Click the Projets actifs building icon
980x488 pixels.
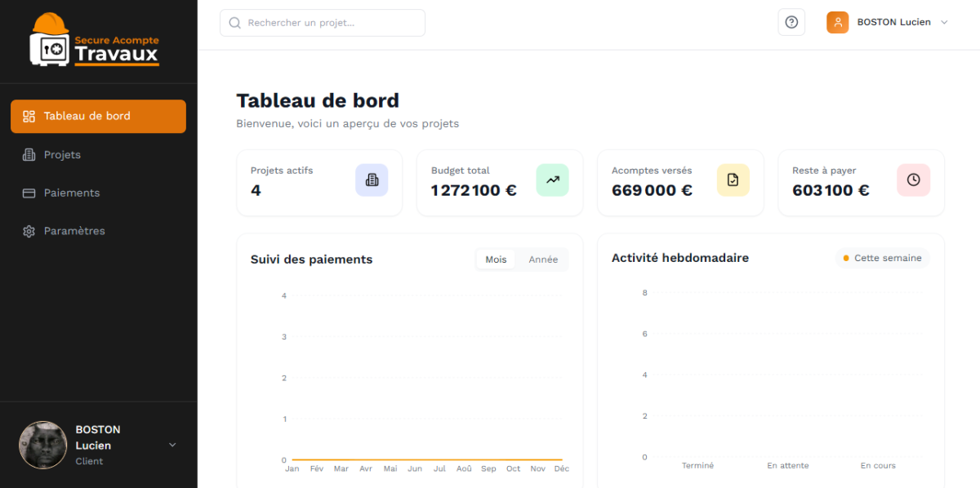coord(372,180)
